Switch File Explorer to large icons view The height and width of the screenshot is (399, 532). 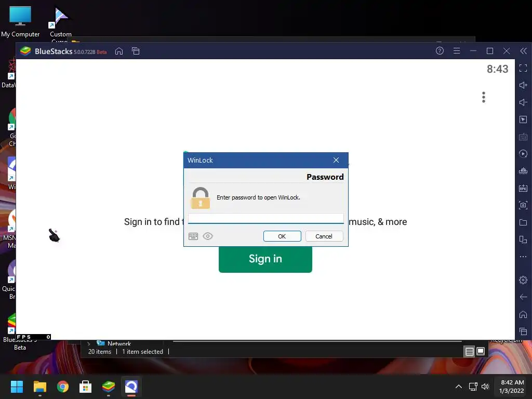[x=481, y=352]
